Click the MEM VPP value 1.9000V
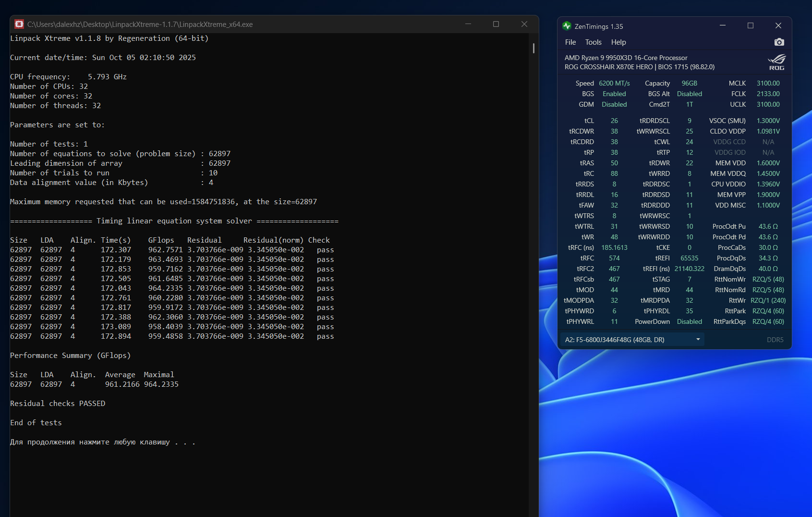812x517 pixels. point(768,195)
